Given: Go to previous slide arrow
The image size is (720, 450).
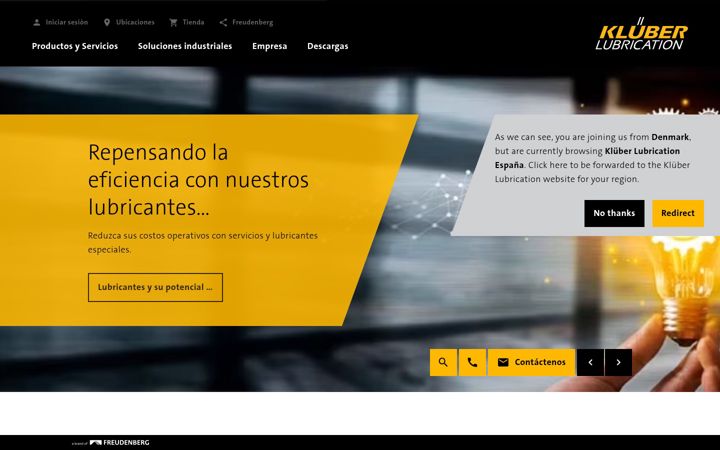Looking at the screenshot, I should click(x=590, y=362).
